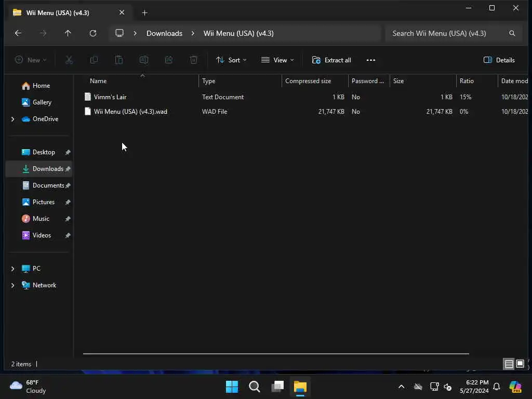Click the forward navigation arrow
Screen dimensions: 532x399
[43, 33]
